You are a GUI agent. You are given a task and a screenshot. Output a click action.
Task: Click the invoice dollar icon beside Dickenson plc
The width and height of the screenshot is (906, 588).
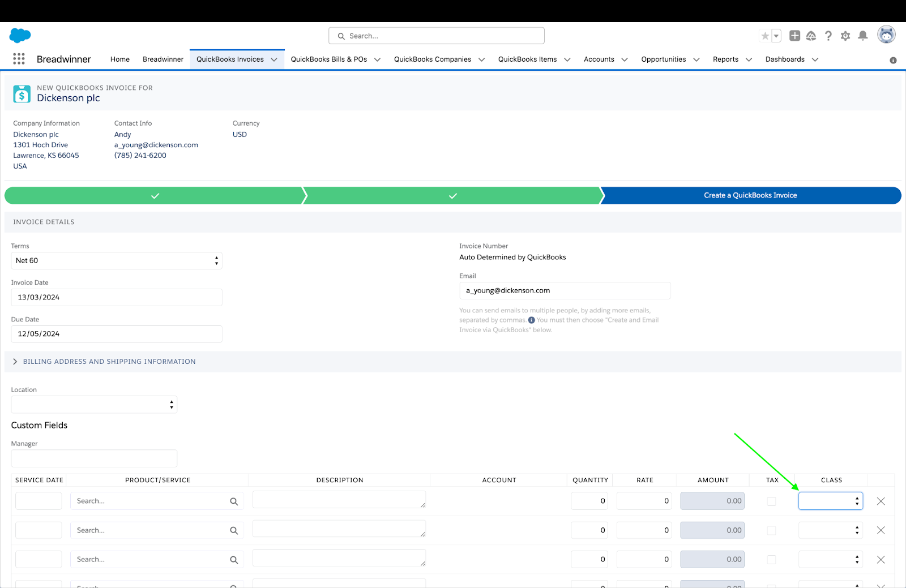pos(22,94)
